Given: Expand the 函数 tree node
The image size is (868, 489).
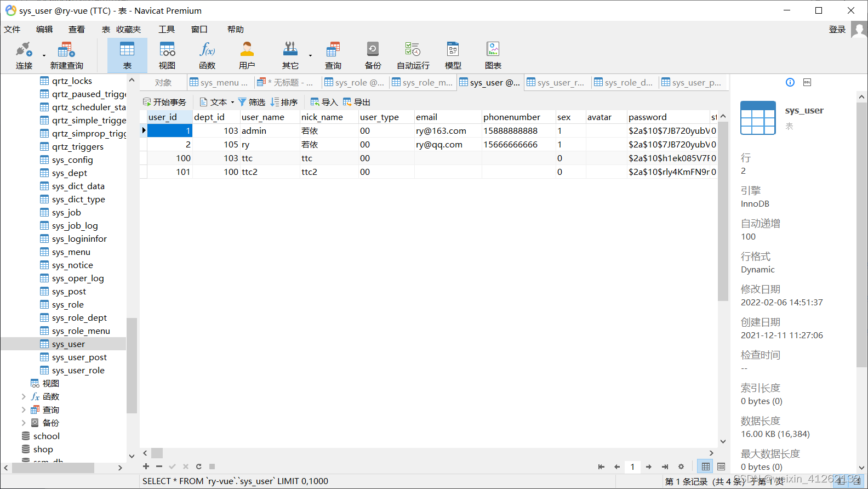Looking at the screenshot, I should click(24, 396).
